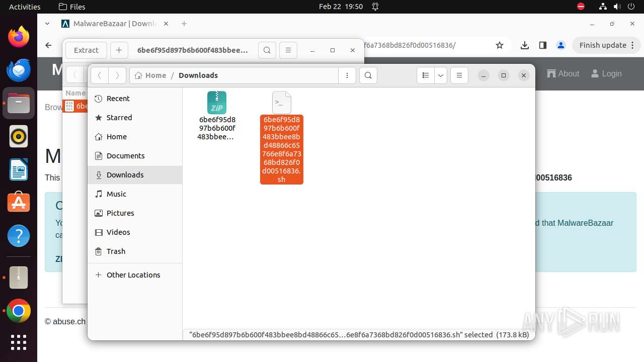
Task: Launch Thunderbird mail from the dock
Action: click(x=19, y=70)
